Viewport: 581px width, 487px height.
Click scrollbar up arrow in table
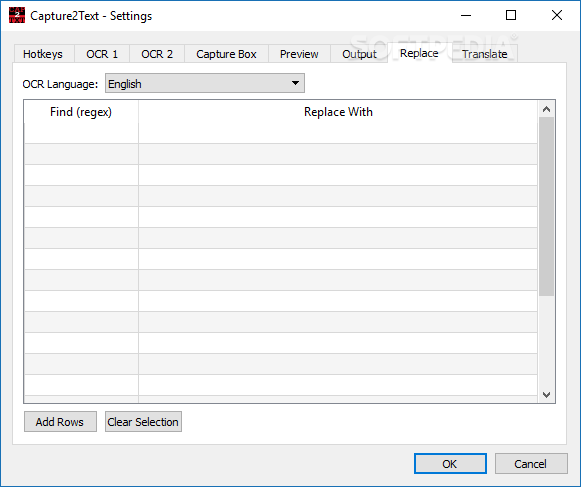[x=546, y=109]
